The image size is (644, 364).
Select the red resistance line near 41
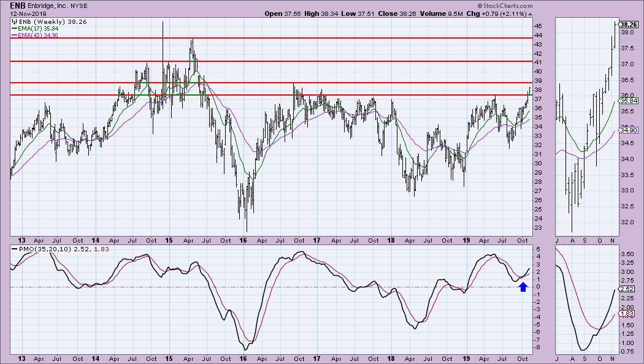tap(271, 61)
